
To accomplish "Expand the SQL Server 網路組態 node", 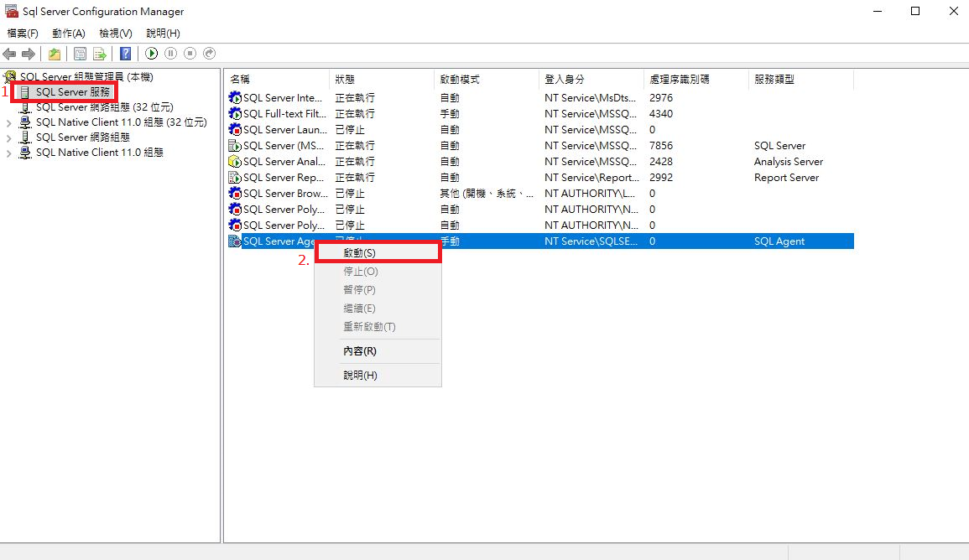I will coord(8,137).
